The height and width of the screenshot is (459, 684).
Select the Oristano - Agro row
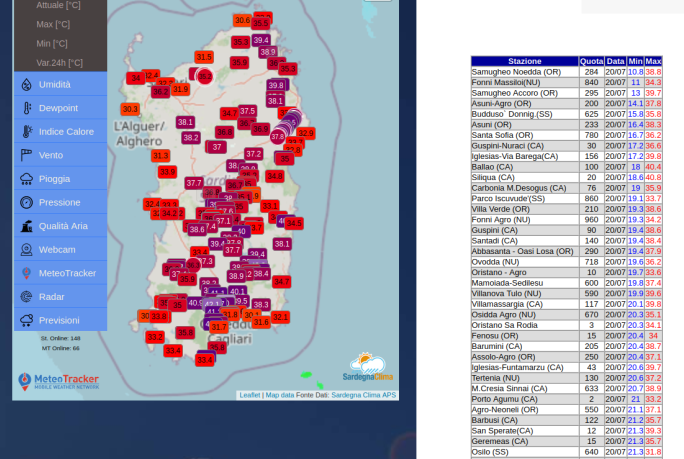point(567,272)
